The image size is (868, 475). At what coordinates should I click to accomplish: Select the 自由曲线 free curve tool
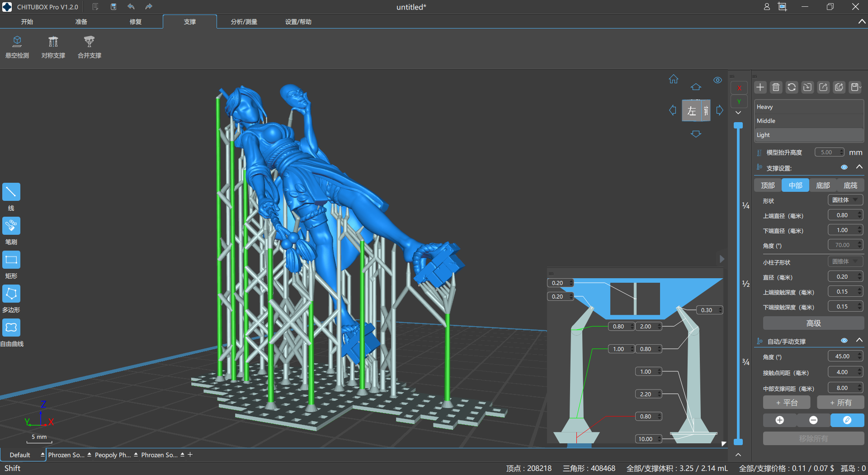[x=11, y=328]
